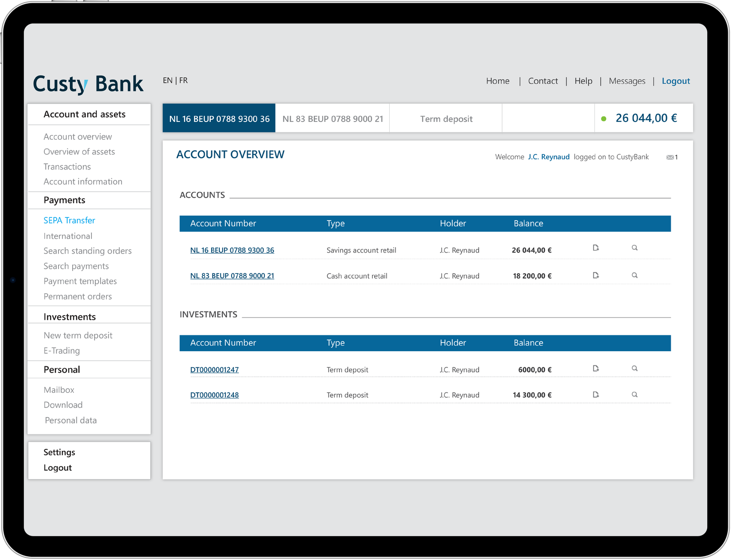
Task: Select the NL 16 BEUP account tab
Action: pyautogui.click(x=219, y=119)
